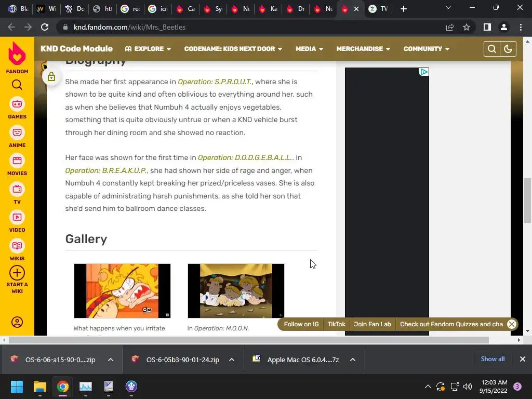Show hidden system tray icons
The height and width of the screenshot is (399, 532).
pyautogui.click(x=428, y=387)
